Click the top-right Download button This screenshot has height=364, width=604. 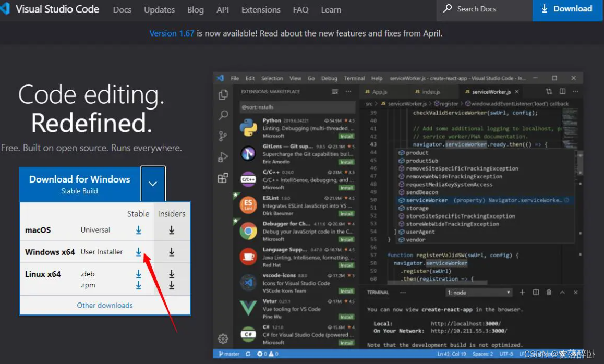point(567,10)
